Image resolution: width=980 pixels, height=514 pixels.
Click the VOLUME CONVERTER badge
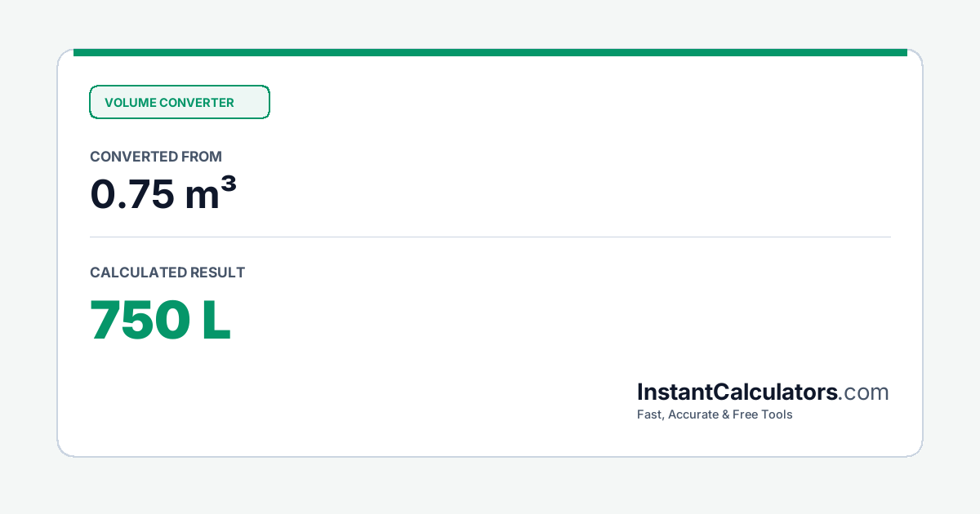click(x=179, y=102)
